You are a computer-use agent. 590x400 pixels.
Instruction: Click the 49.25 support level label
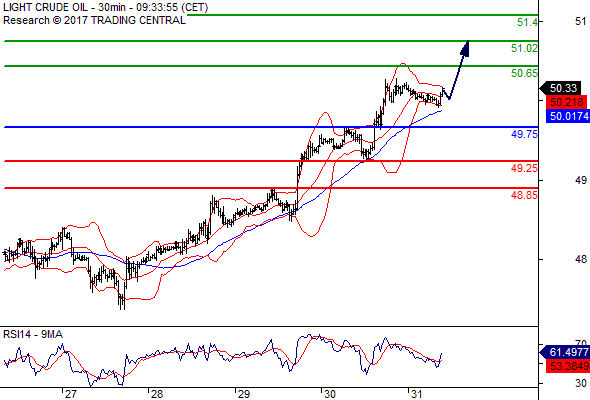pos(524,168)
